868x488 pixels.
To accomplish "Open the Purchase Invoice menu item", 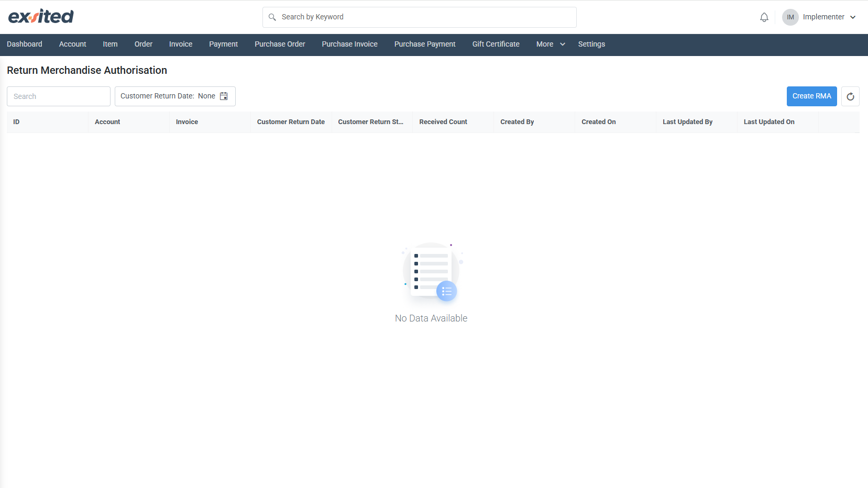I will click(x=349, y=45).
